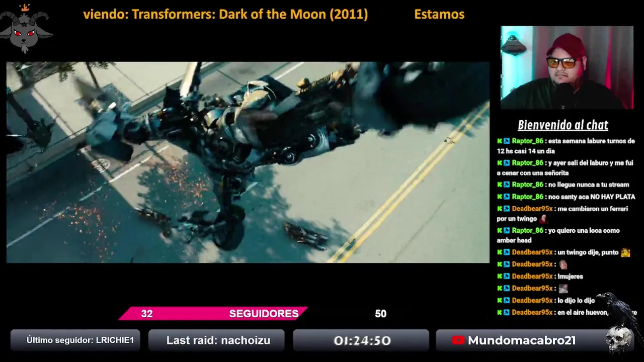644x362 pixels.
Task: Click the '!mujeres' chat command text
Action: (x=570, y=276)
